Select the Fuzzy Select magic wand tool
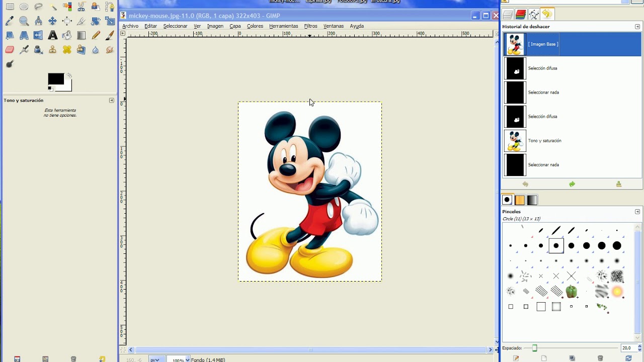Screen dimensions: 644x362 [53, 7]
